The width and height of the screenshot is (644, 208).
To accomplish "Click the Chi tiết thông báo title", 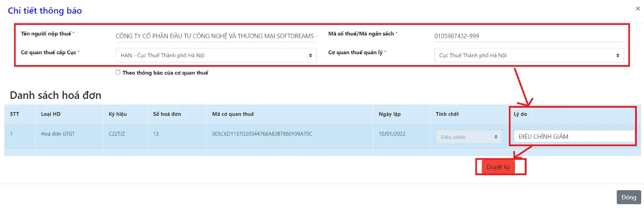I will 45,10.
